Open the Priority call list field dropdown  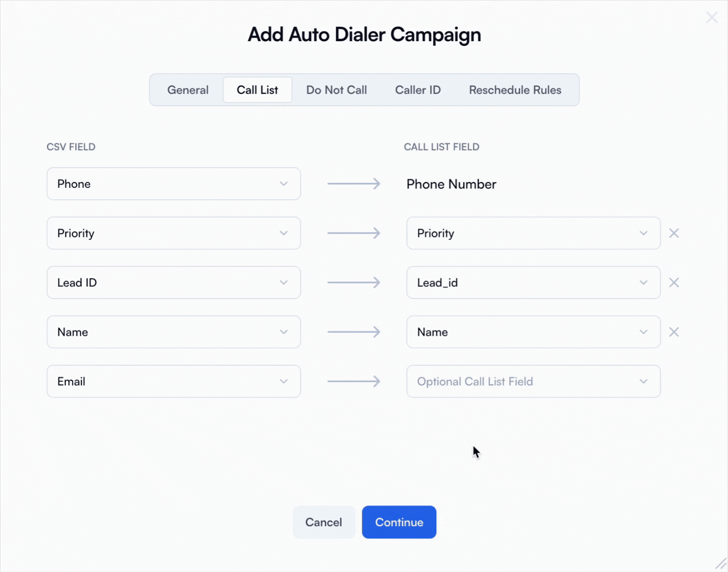[x=533, y=233]
